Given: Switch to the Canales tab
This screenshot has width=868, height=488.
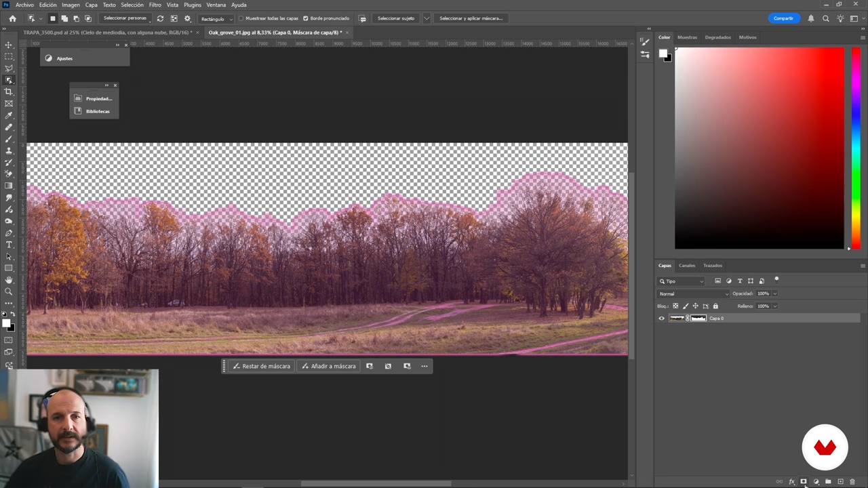Looking at the screenshot, I should coord(687,266).
